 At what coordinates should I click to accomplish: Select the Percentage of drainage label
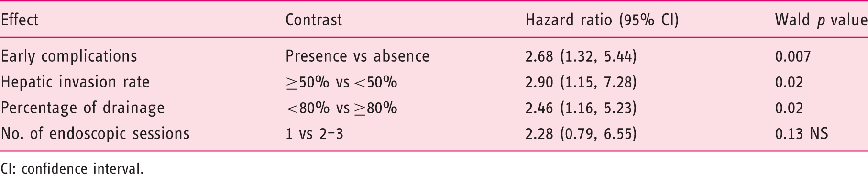83,108
